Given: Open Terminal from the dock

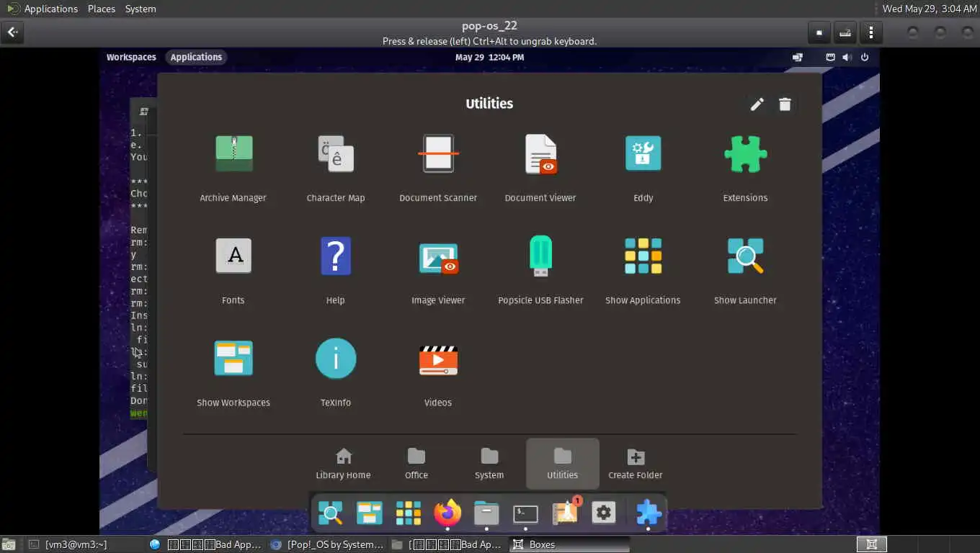Looking at the screenshot, I should click(525, 513).
